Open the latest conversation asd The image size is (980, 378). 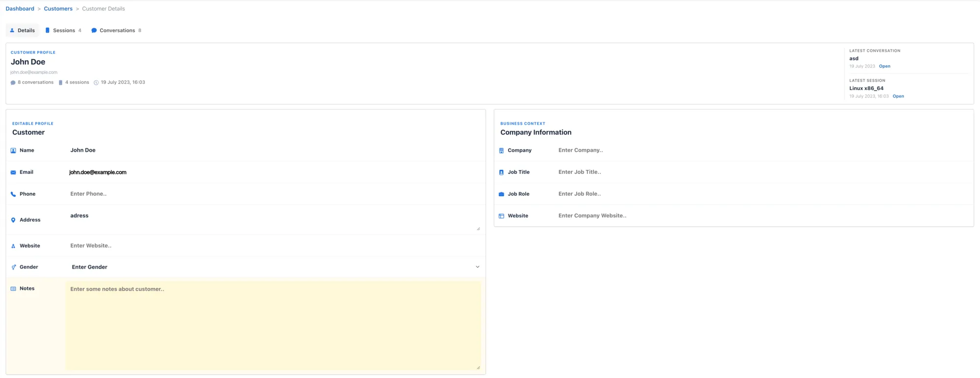coord(884,66)
